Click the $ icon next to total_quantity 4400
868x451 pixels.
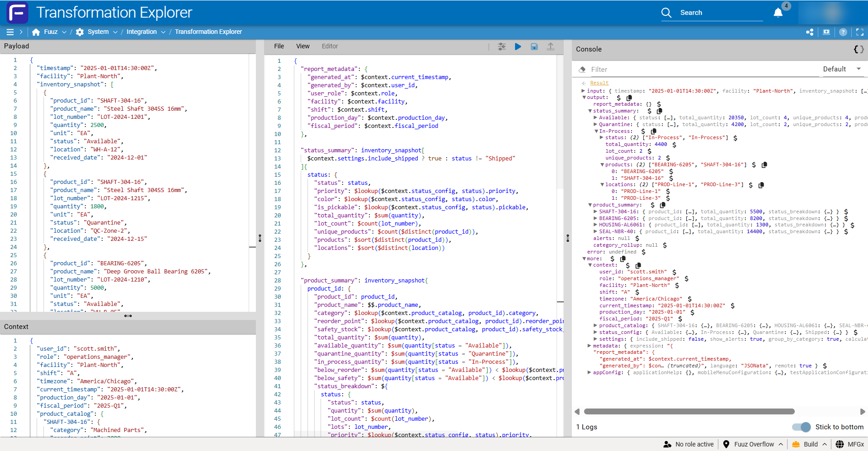674,145
